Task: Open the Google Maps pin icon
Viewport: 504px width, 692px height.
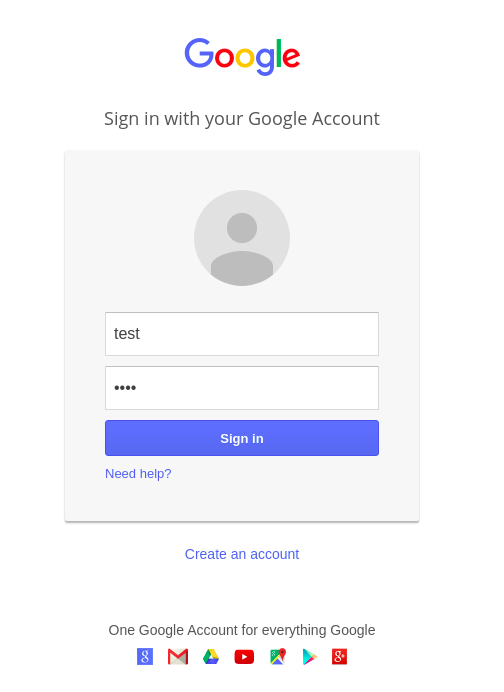Action: (x=278, y=657)
